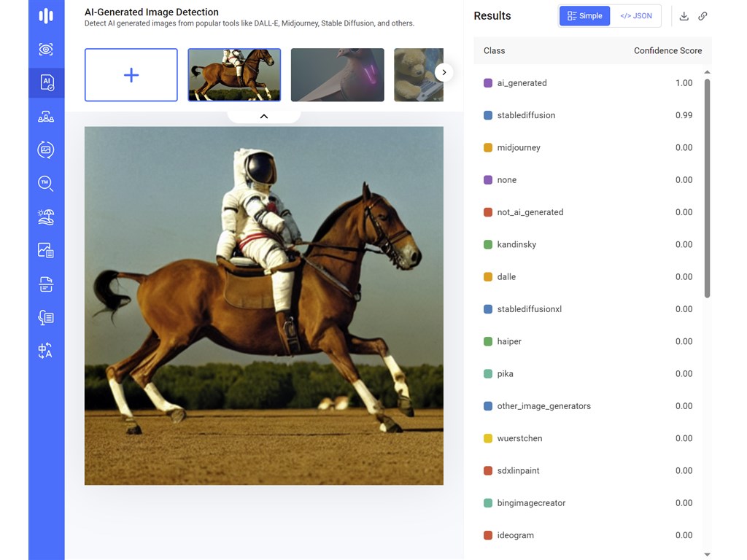Select the landscape scene detection tool
Screen dimensions: 747x560
pos(45,217)
